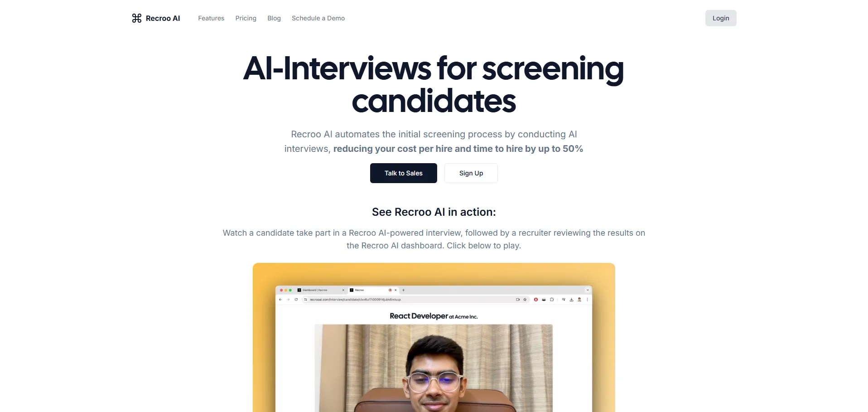Click the Login button

(x=721, y=18)
